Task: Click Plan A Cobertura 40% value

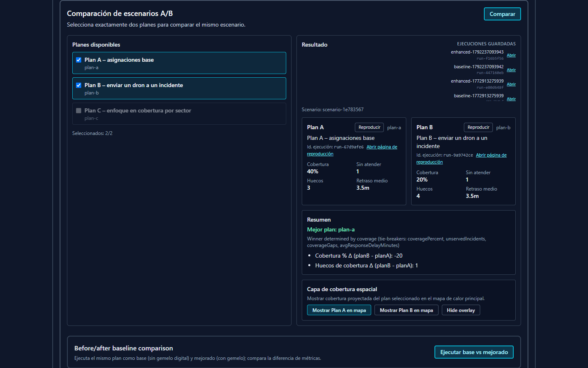Action: tap(312, 172)
